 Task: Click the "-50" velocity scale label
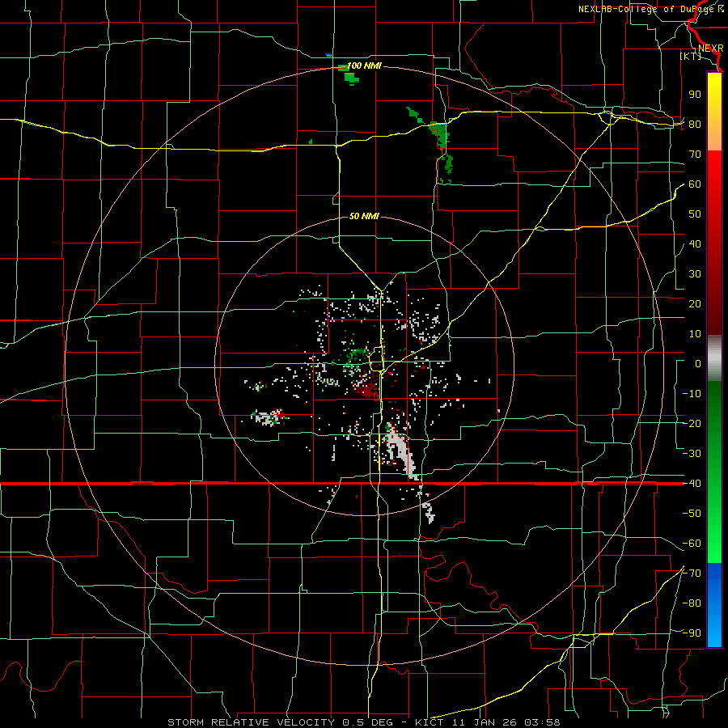(692, 514)
